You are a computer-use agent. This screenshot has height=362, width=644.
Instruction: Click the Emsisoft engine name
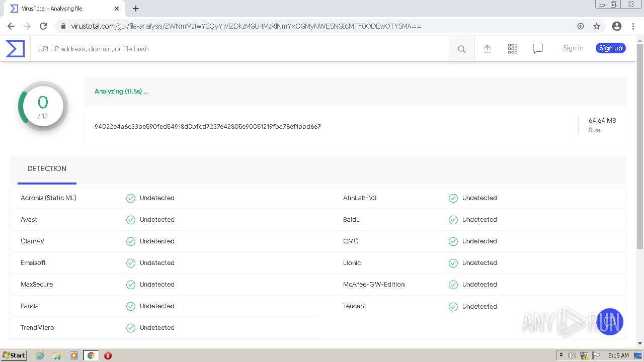[33, 262]
